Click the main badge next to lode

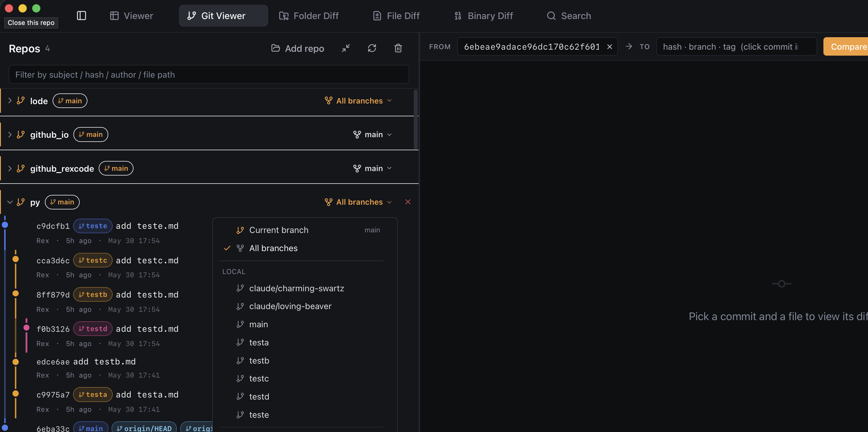(70, 101)
